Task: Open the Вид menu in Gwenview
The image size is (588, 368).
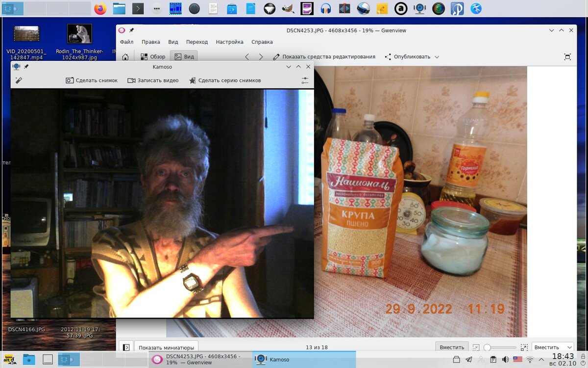Action: [x=173, y=42]
